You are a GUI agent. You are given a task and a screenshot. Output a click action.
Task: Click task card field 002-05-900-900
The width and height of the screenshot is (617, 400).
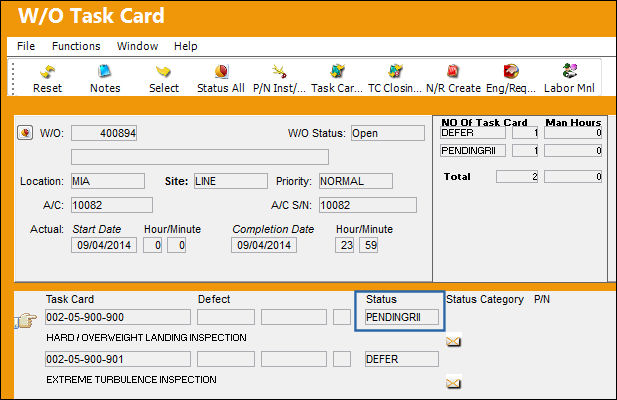pyautogui.click(x=118, y=317)
